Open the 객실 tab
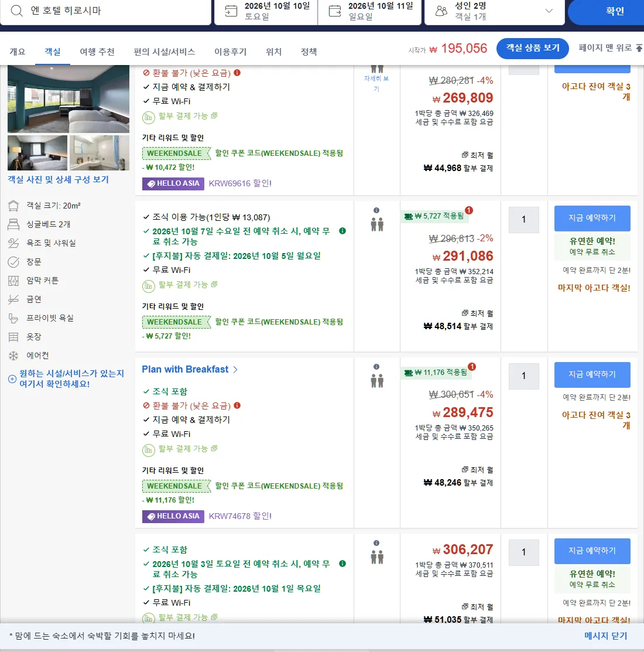644x652 pixels. click(x=52, y=52)
